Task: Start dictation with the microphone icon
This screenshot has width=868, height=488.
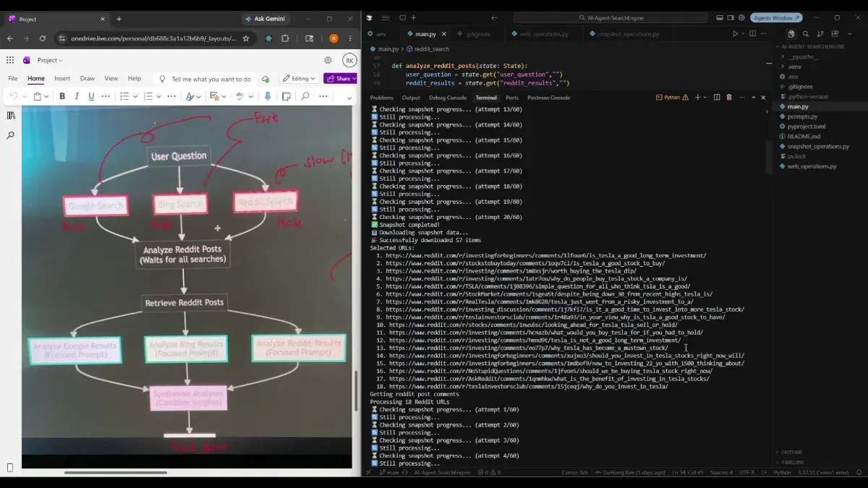Action: (x=268, y=96)
